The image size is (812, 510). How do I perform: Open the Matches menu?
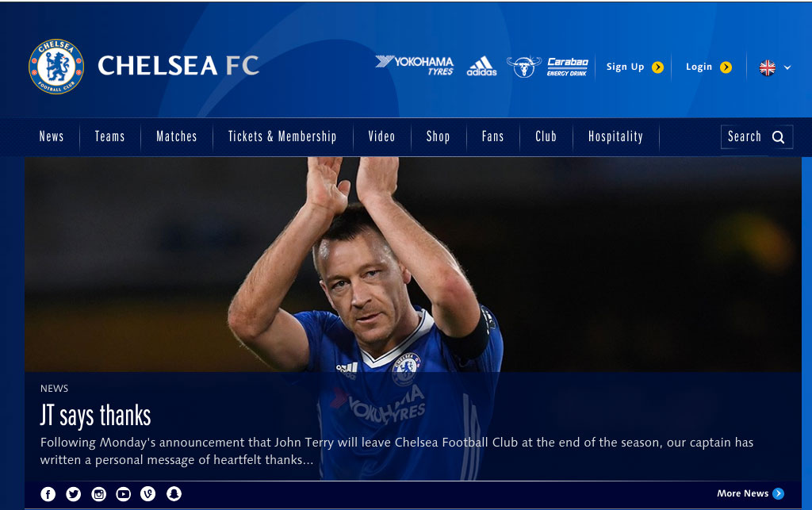(177, 136)
